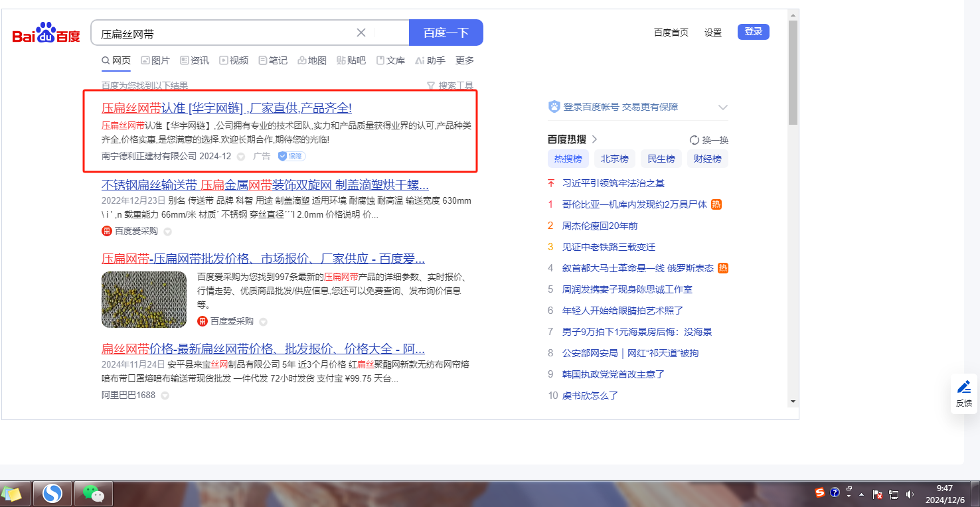980x507 pixels.
Task: Select the 财经榜 tab
Action: coord(708,159)
